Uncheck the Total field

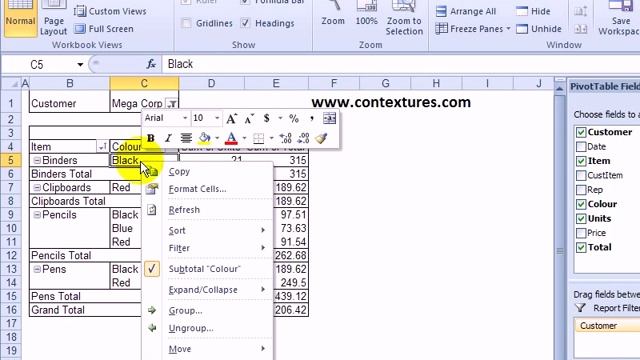tap(581, 247)
